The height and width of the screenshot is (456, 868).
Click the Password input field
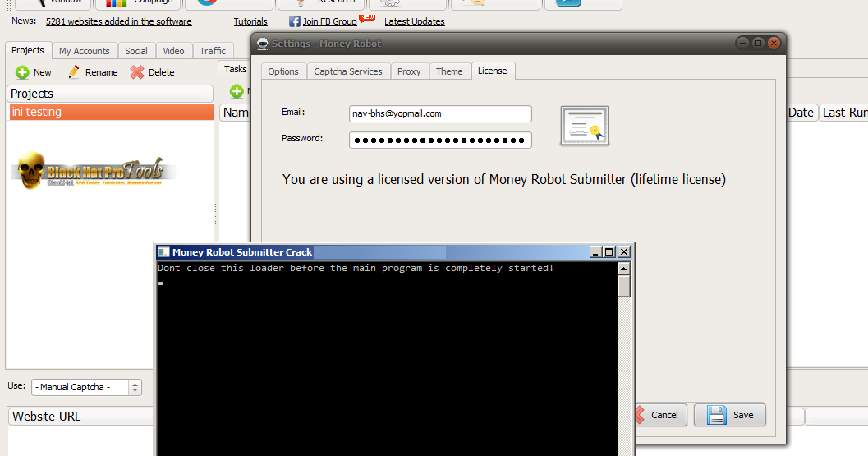coord(440,140)
